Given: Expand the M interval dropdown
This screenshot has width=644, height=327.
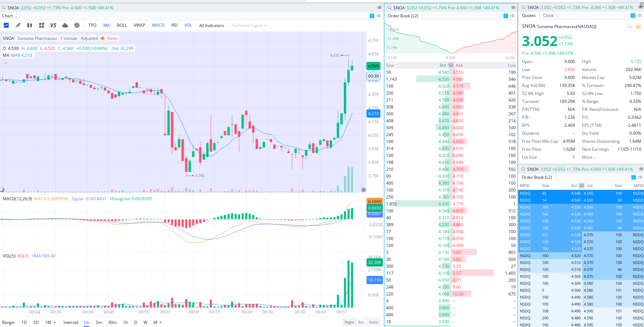Looking at the screenshot, I should (x=158, y=322).
